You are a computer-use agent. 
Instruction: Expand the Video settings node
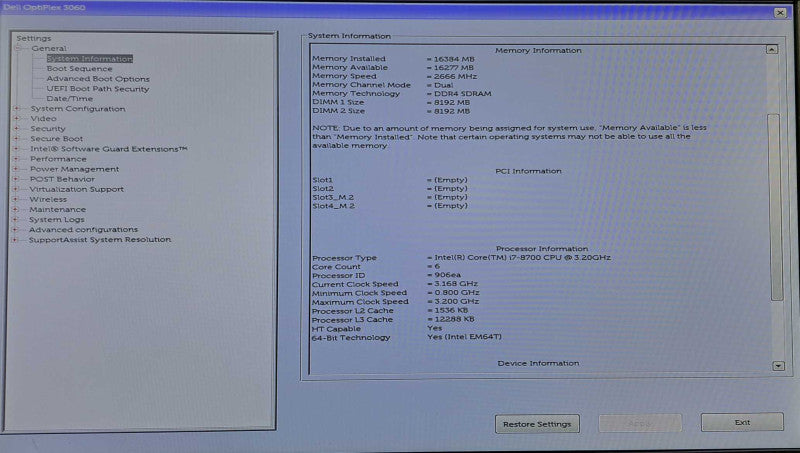[x=16, y=118]
